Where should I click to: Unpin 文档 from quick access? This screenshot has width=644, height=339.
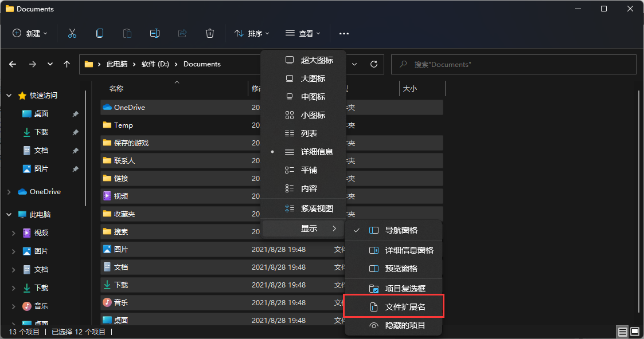tap(76, 151)
